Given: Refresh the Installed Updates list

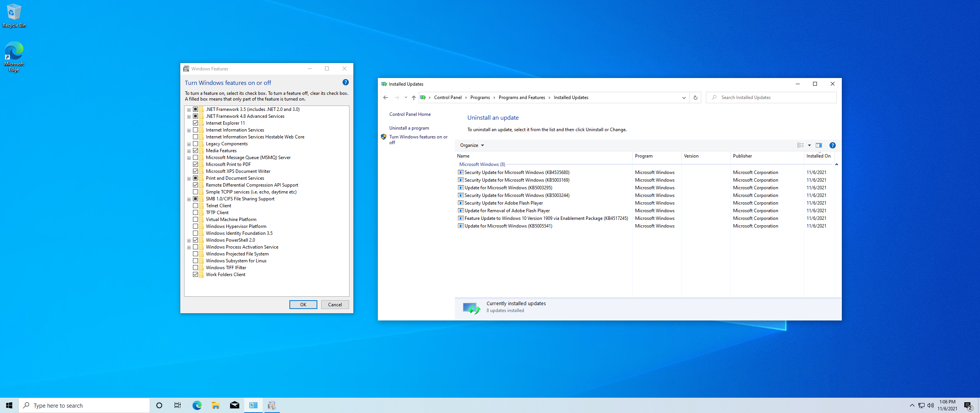Looking at the screenshot, I should 695,98.
